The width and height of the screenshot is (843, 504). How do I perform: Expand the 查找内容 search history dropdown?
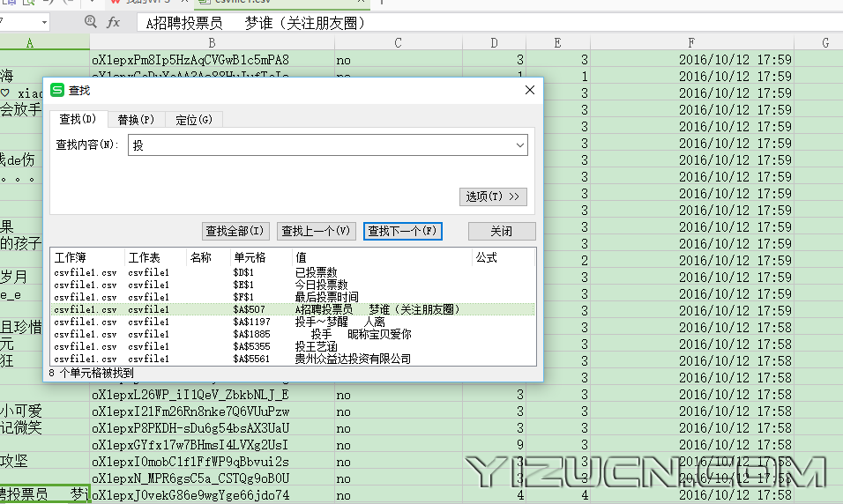click(x=519, y=145)
